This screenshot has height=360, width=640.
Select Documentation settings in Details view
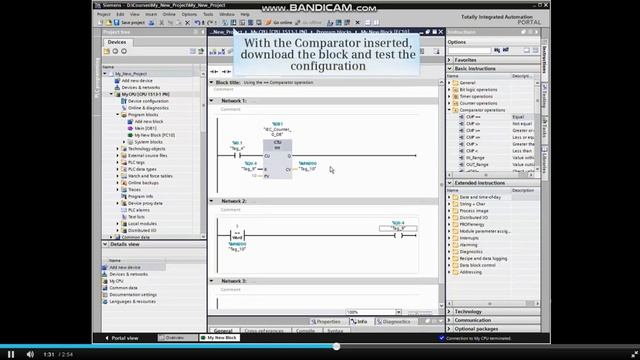133,295
